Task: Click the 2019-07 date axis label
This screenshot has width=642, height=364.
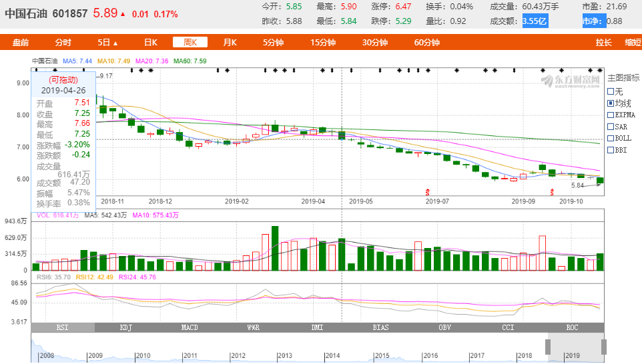Action: (437, 201)
